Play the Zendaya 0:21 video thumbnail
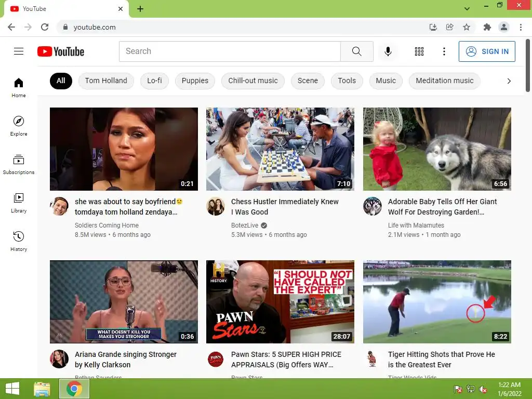This screenshot has width=532, height=399. coord(124,149)
